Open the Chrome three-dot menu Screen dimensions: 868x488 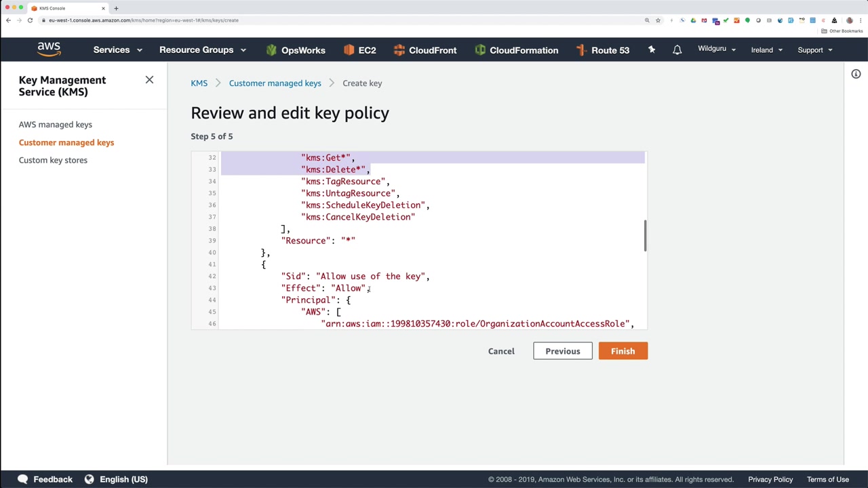point(860,20)
